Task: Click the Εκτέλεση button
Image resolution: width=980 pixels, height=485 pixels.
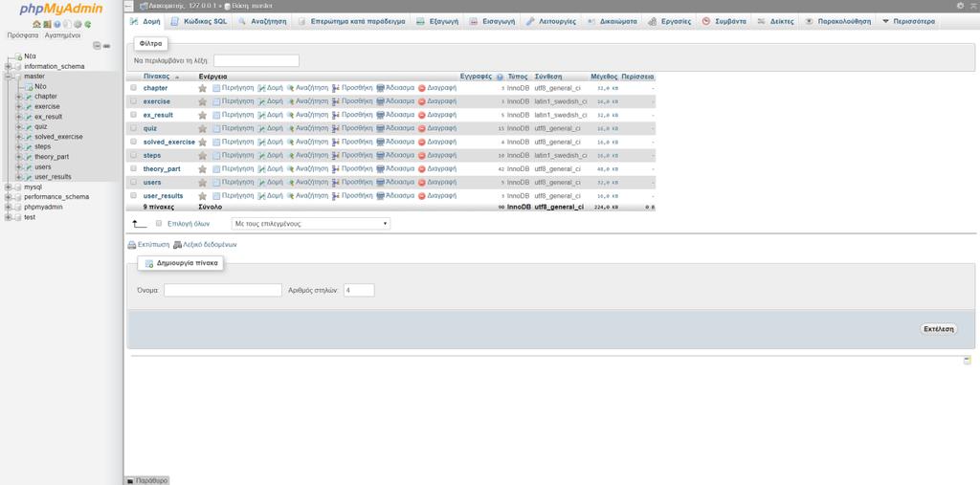Action: [x=938, y=329]
